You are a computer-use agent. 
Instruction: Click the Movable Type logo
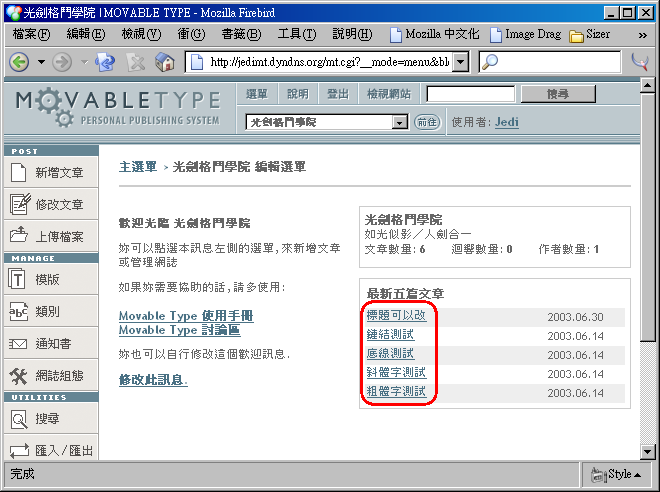point(118,107)
